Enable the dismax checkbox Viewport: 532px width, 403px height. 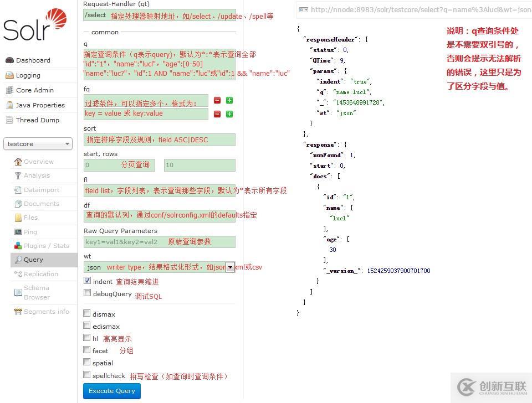click(87, 313)
